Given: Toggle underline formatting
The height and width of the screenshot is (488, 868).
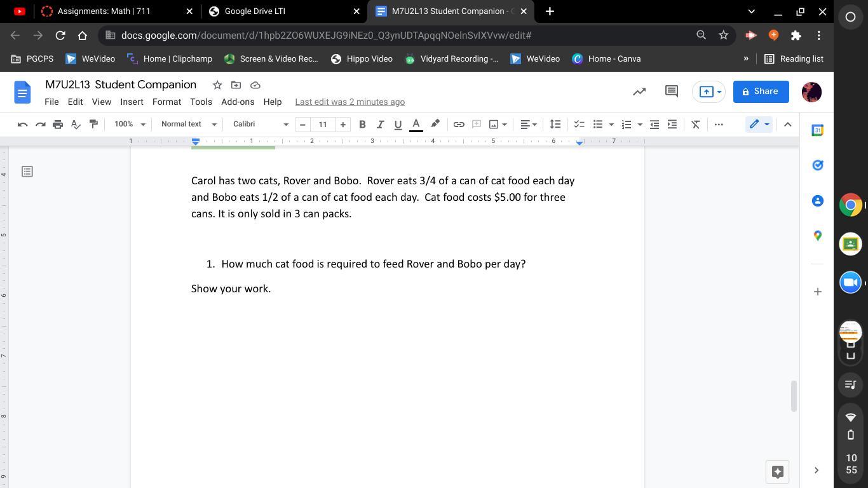Looking at the screenshot, I should pyautogui.click(x=398, y=125).
